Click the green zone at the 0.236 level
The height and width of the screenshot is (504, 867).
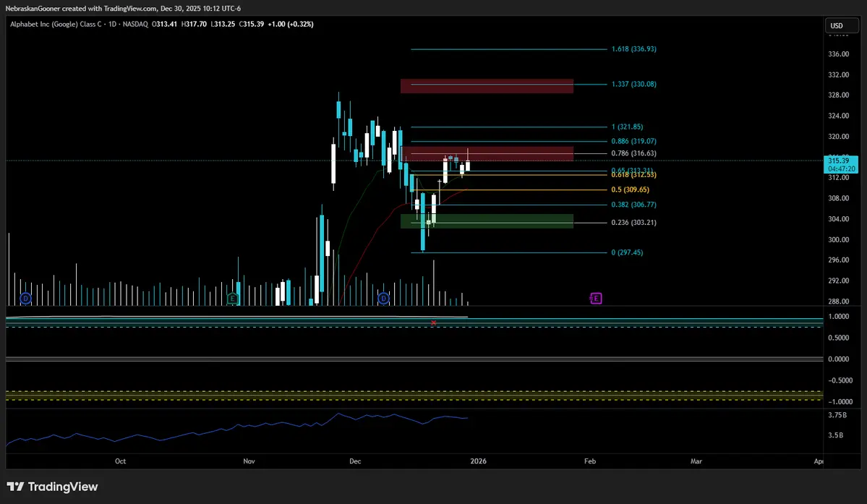pos(487,221)
